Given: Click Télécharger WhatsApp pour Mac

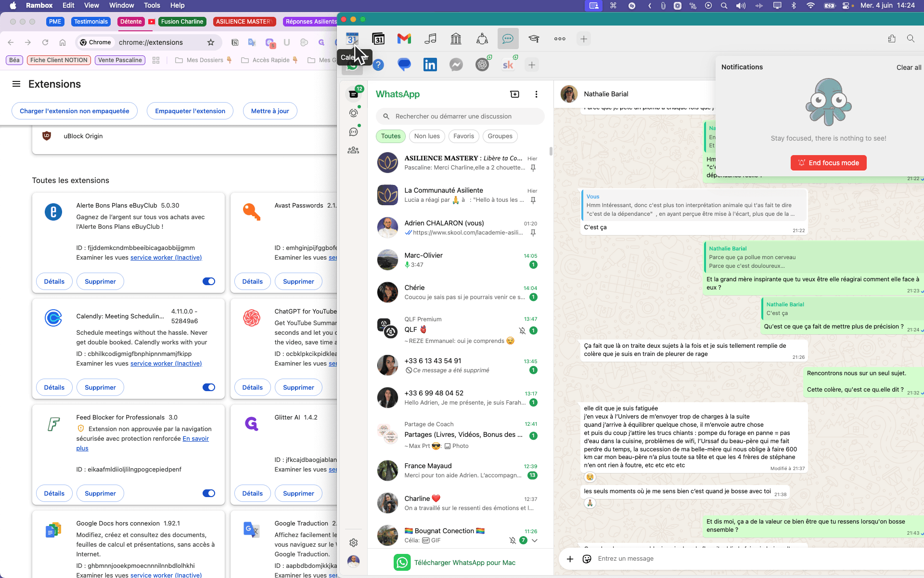Looking at the screenshot, I should click(455, 563).
